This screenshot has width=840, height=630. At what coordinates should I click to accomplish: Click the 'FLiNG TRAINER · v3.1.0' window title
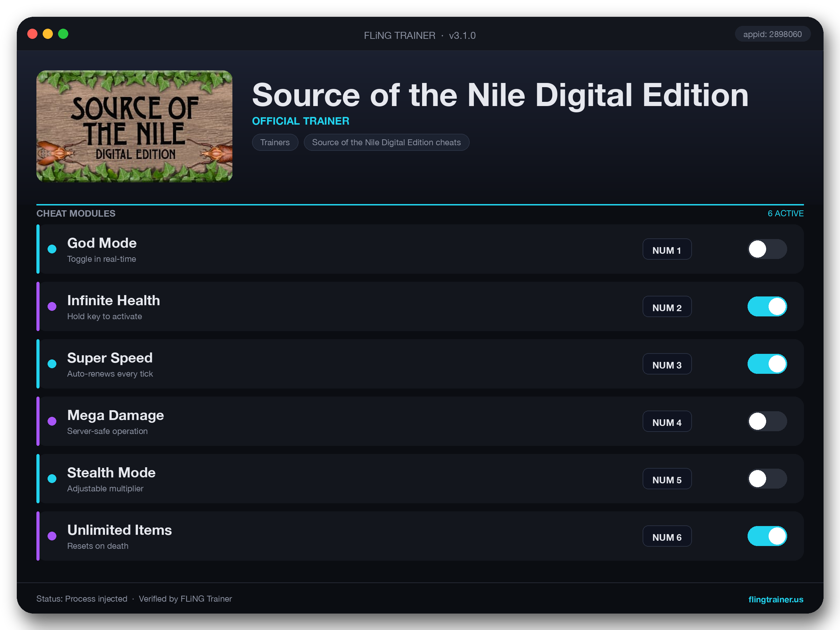(420, 35)
